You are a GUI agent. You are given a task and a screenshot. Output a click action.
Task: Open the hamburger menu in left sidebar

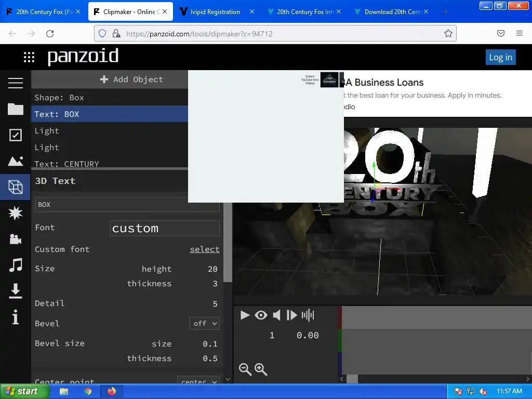coord(15,83)
